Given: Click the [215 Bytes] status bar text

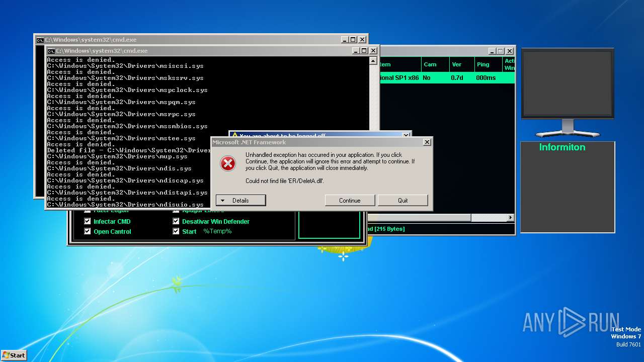Looking at the screenshot, I should click(x=389, y=229).
